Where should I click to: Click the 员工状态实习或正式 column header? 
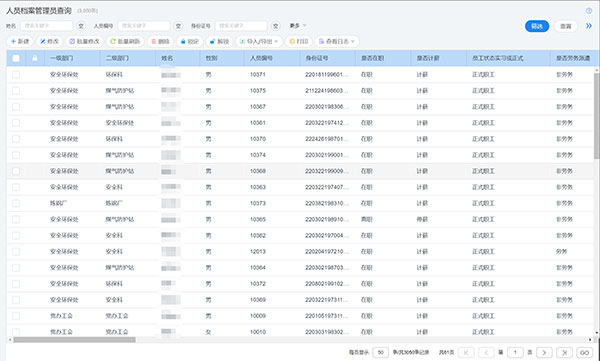(497, 58)
